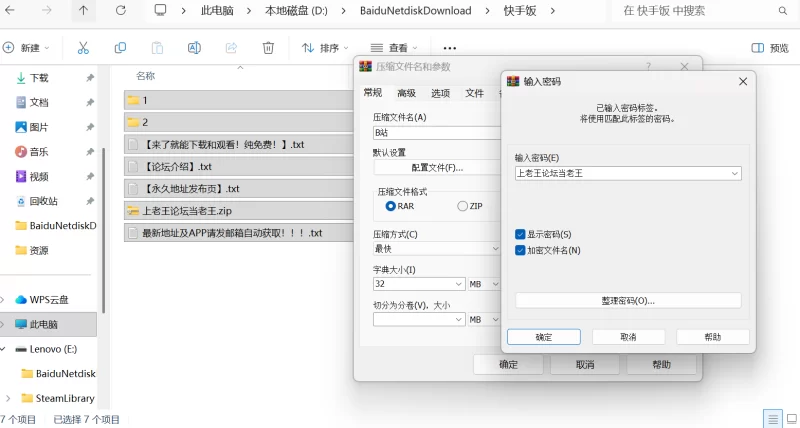Confirm password with 确定 in 输入密码 dialog
The width and height of the screenshot is (800, 428).
pyautogui.click(x=544, y=337)
